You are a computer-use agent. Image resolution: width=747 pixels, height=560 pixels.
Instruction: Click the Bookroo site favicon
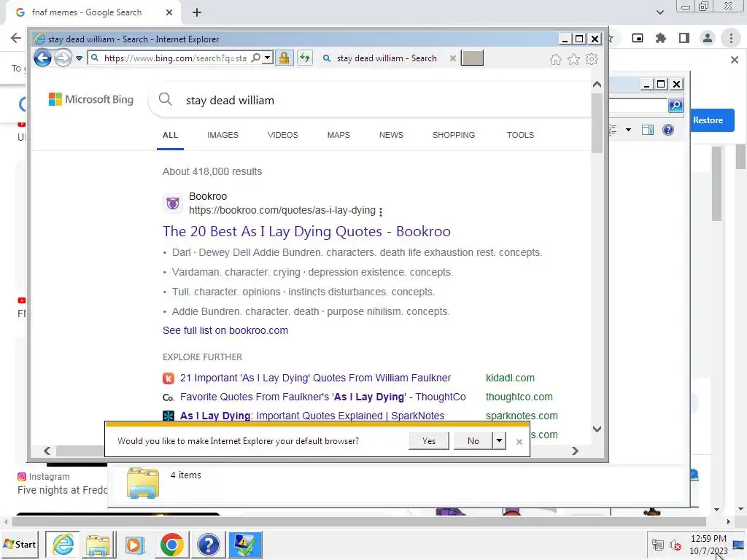click(172, 203)
